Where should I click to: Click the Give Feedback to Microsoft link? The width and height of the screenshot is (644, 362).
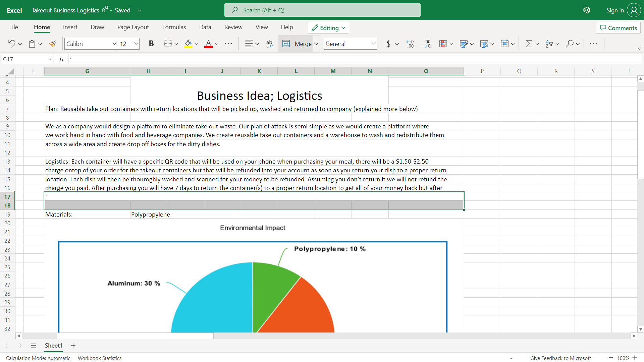(560, 358)
